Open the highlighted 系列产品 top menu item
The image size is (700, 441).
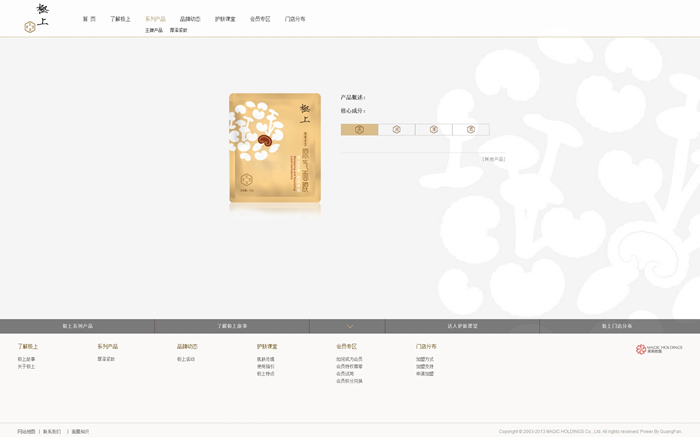155,19
